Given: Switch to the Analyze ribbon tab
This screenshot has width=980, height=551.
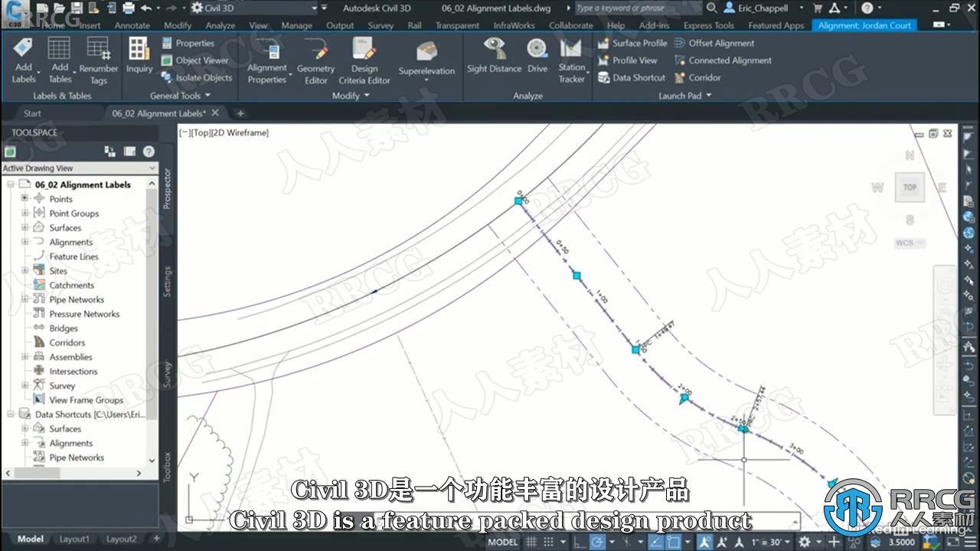Looking at the screenshot, I should pos(220,25).
